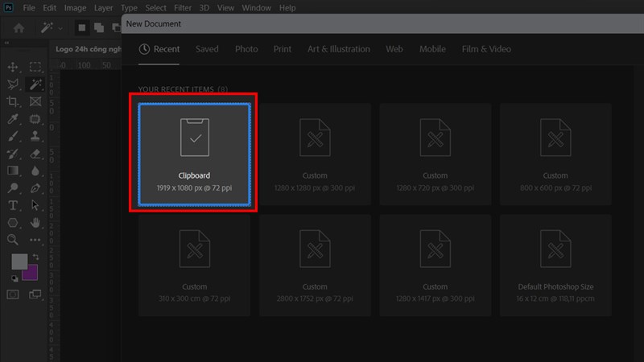
Task: Select the Blur droplet tool
Action: (x=35, y=171)
